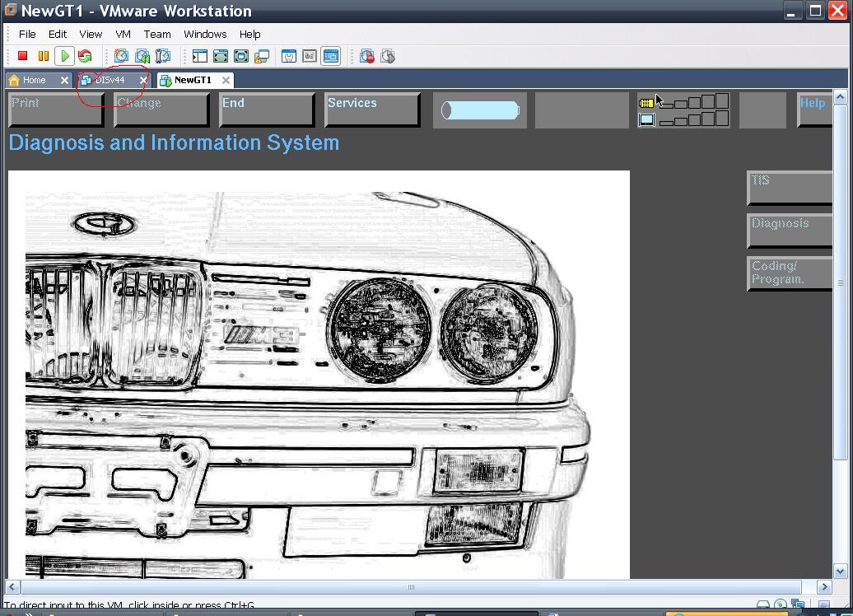Open the summary view wrench window icon
Image resolution: width=853 pixels, height=616 pixels.
point(289,55)
